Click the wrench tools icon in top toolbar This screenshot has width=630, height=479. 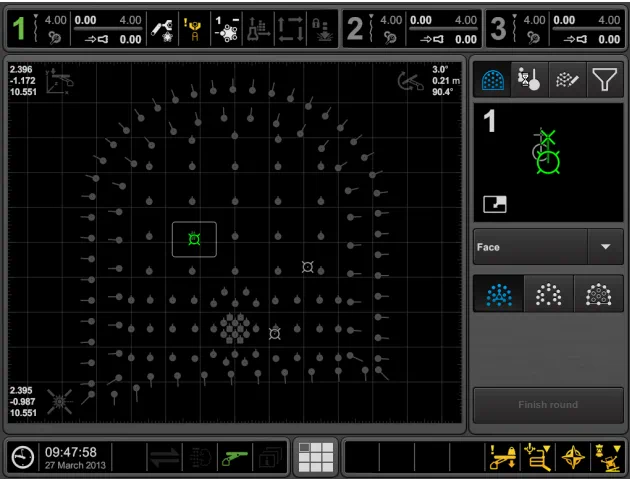(x=161, y=28)
